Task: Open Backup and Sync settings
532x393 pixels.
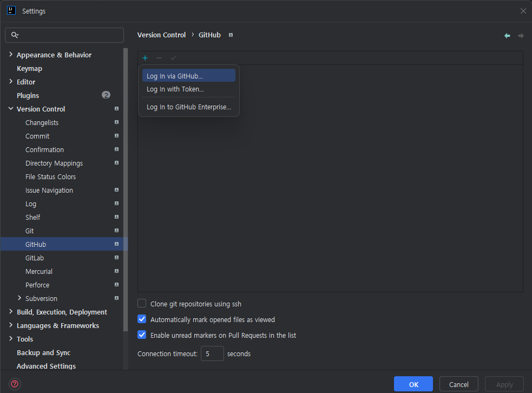Action: [x=43, y=352]
